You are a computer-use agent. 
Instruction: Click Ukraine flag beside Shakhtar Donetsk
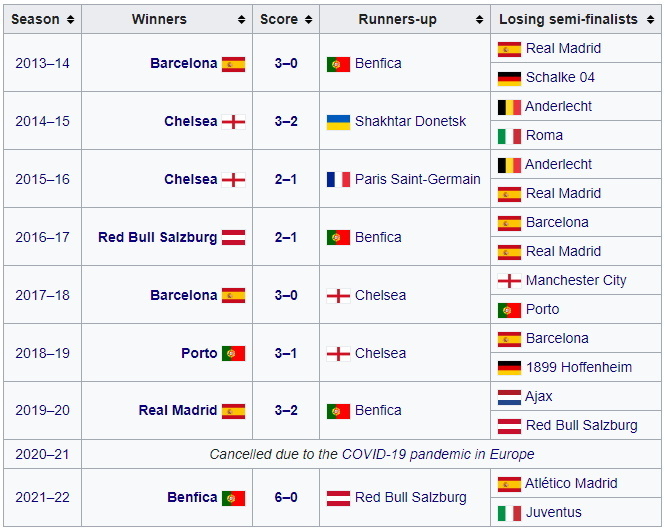pyautogui.click(x=338, y=122)
